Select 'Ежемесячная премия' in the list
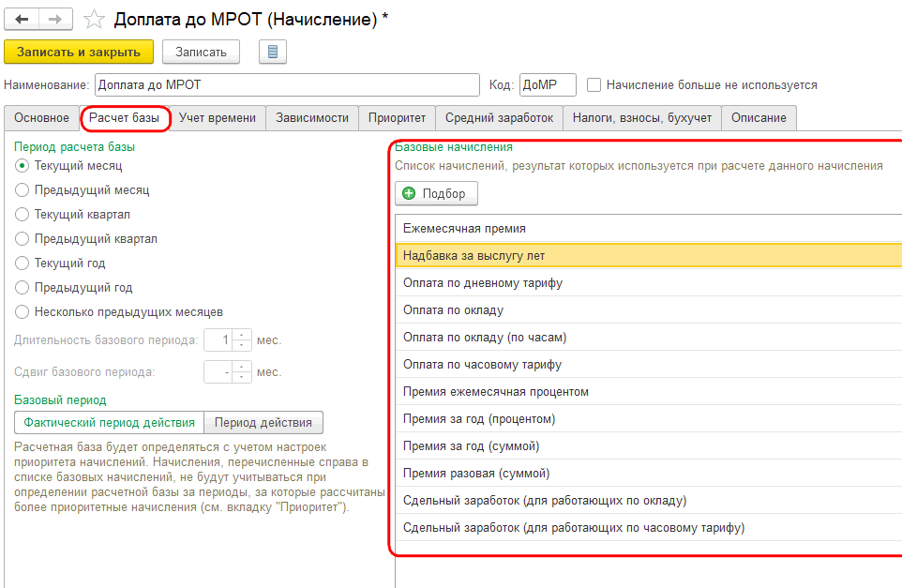902x588 pixels. point(649,229)
